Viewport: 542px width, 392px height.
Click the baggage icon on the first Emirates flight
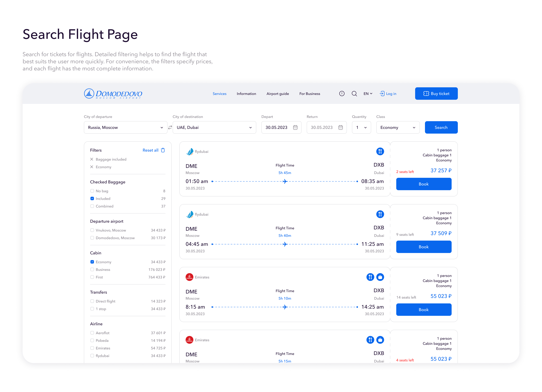tap(380, 277)
